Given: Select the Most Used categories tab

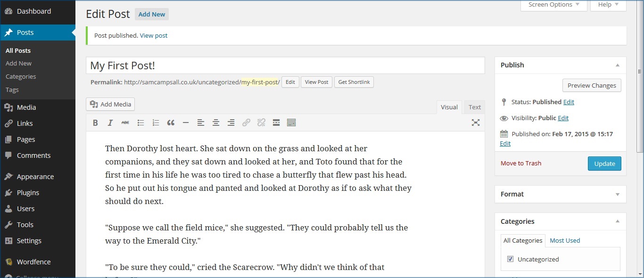Looking at the screenshot, I should [565, 240].
